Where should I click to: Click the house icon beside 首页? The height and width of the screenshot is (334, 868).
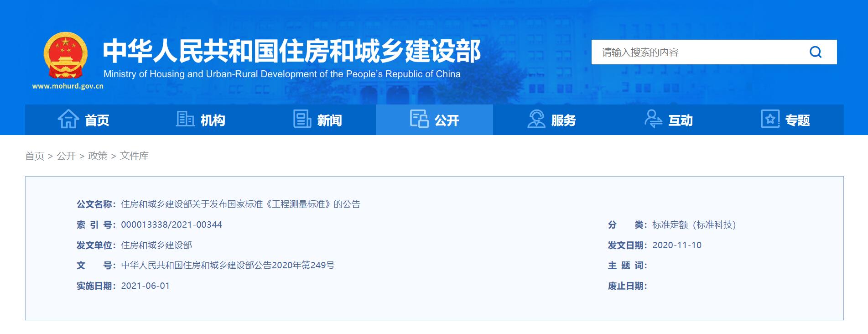pos(68,119)
